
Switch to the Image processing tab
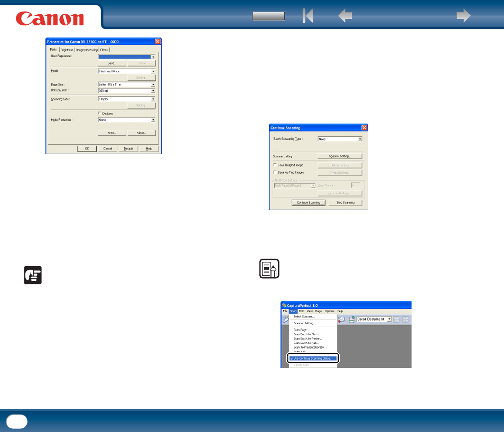87,50
